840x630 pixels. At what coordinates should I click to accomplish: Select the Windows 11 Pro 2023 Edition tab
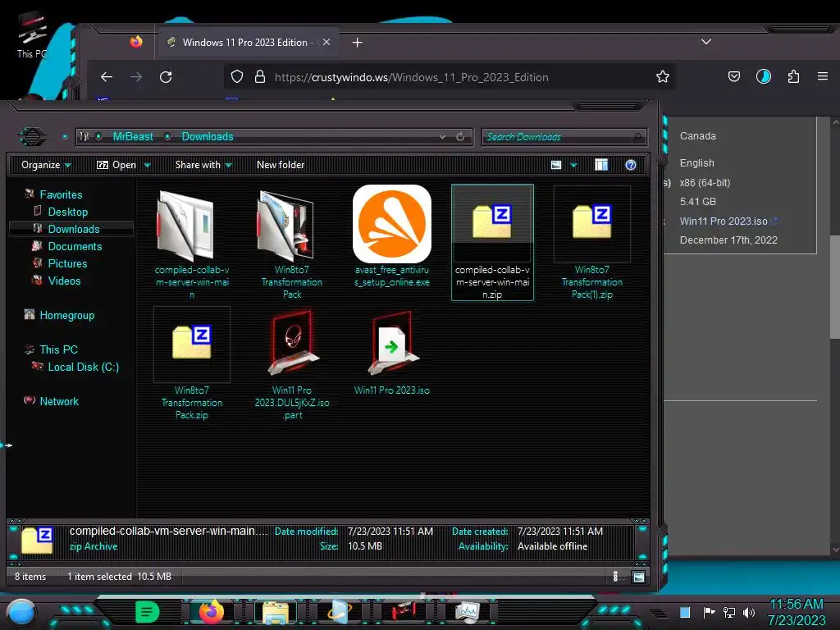click(x=248, y=43)
